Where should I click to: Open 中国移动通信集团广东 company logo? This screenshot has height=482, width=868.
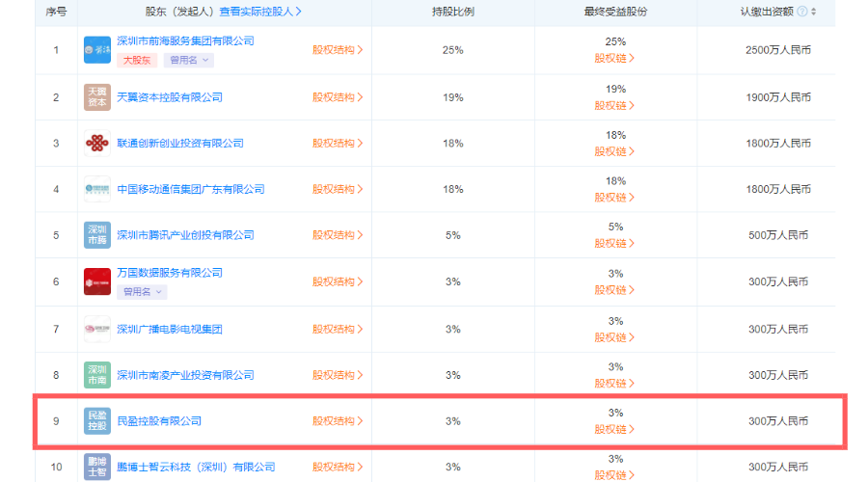[x=97, y=189]
